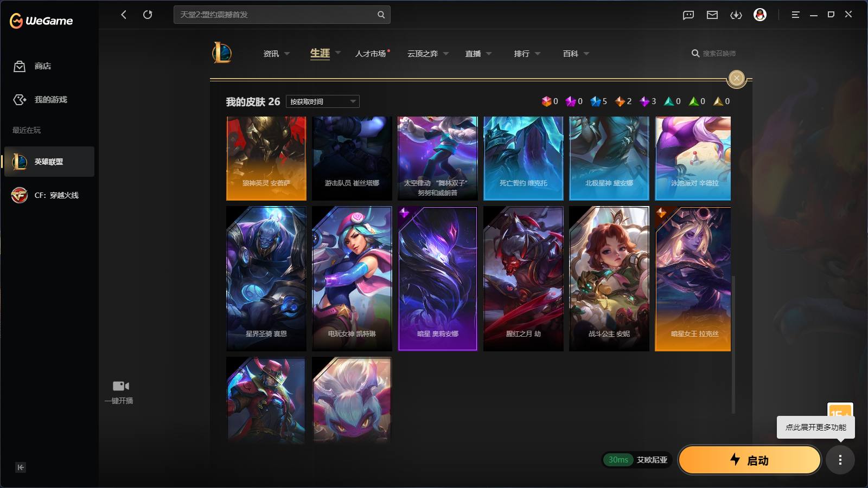Click the 我的皮肤 26 heading
Image resolution: width=868 pixels, height=488 pixels.
(x=253, y=102)
